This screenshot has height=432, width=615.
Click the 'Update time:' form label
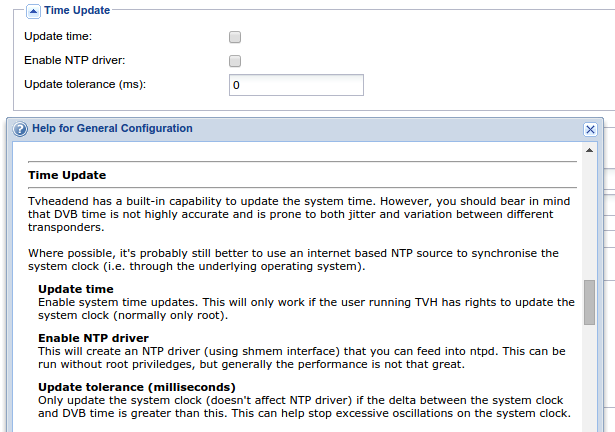(x=58, y=36)
